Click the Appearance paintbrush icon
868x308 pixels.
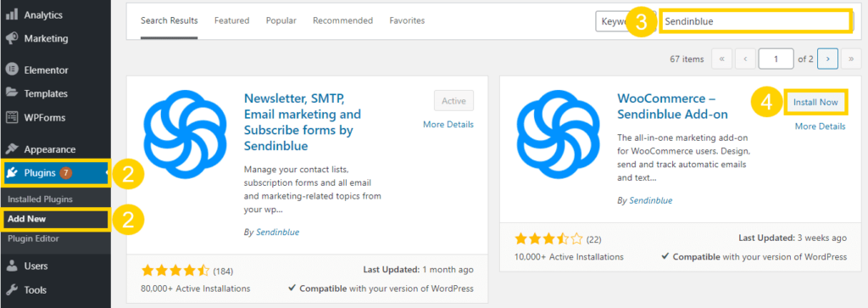(12, 149)
